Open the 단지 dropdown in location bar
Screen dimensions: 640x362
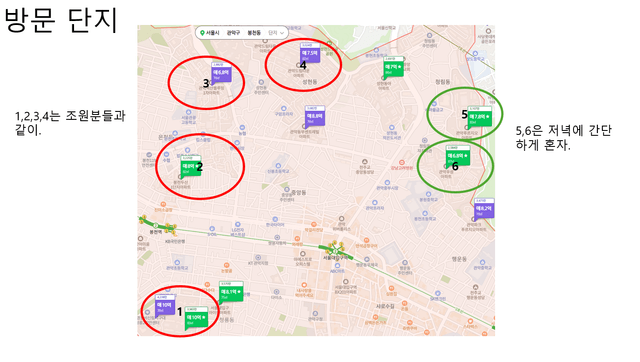tap(276, 33)
